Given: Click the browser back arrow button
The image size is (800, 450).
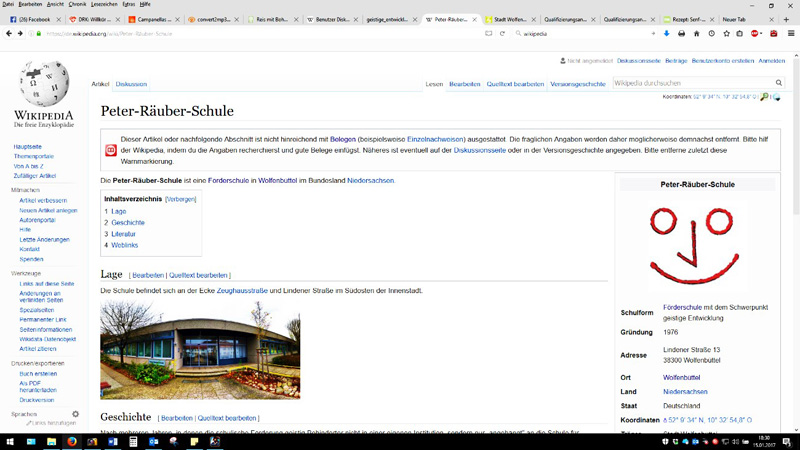Looking at the screenshot, I should coord(9,33).
